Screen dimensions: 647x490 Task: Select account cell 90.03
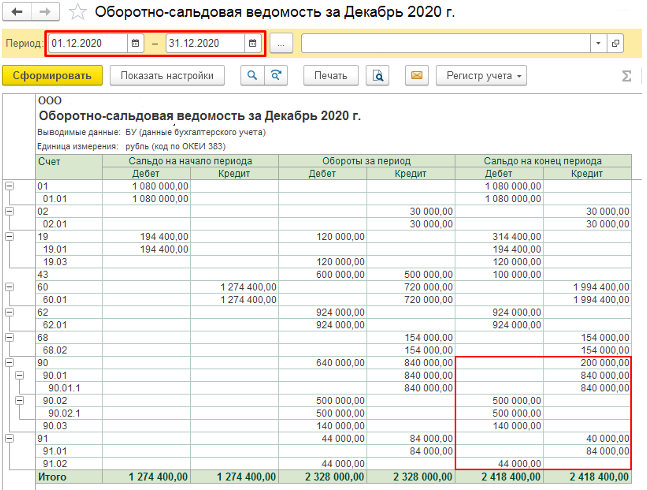click(69, 426)
